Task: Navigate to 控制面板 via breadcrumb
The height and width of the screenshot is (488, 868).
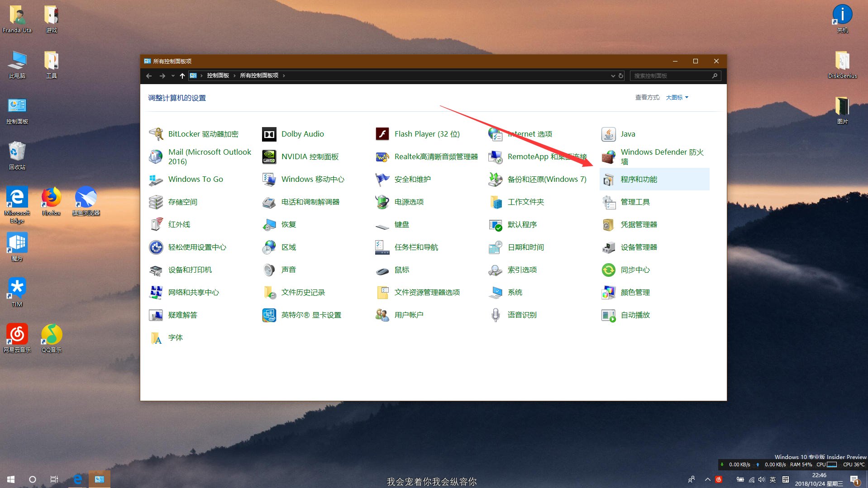Action: pos(218,76)
